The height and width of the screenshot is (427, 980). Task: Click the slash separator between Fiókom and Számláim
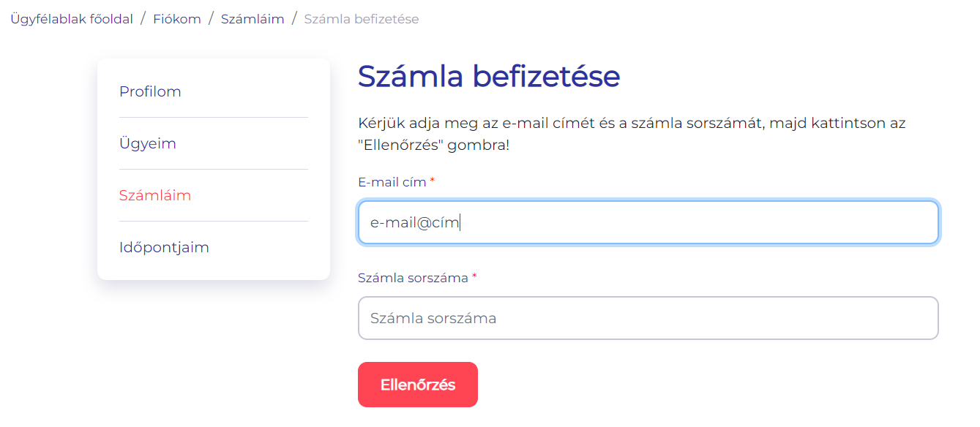click(x=211, y=19)
